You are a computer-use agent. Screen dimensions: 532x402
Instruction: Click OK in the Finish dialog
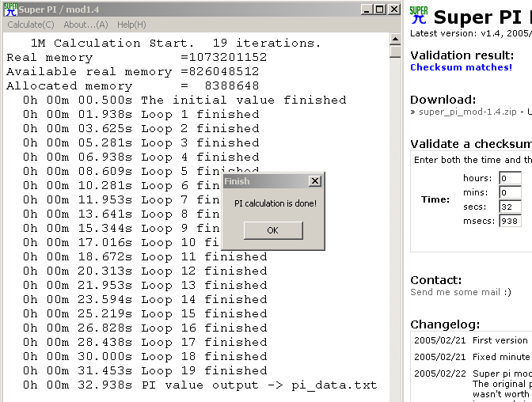pos(273,230)
